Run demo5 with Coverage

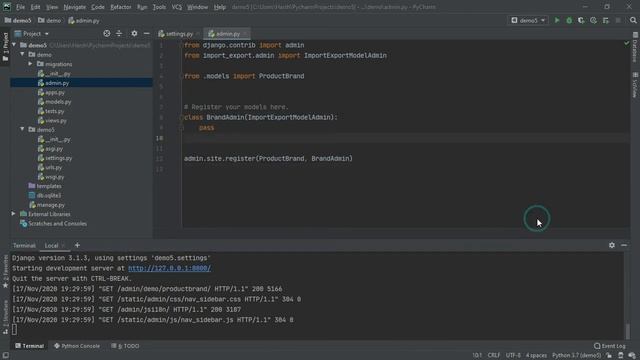point(581,20)
